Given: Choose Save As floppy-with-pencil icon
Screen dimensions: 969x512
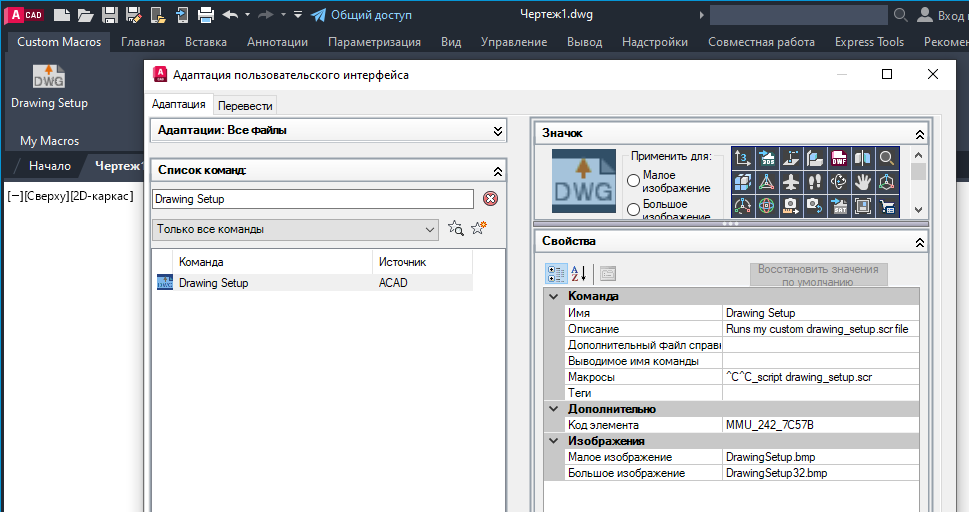Looking at the screenshot, I should 133,15.
